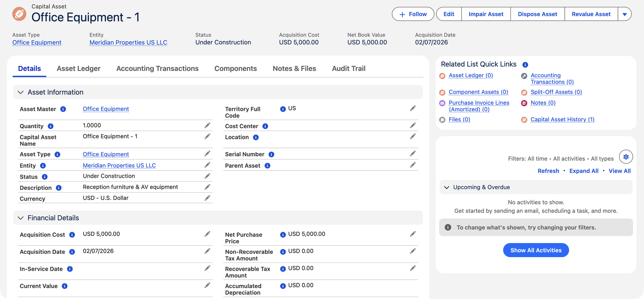Click the pencil icon beside Quantity
This screenshot has width=644, height=299.
207,125
